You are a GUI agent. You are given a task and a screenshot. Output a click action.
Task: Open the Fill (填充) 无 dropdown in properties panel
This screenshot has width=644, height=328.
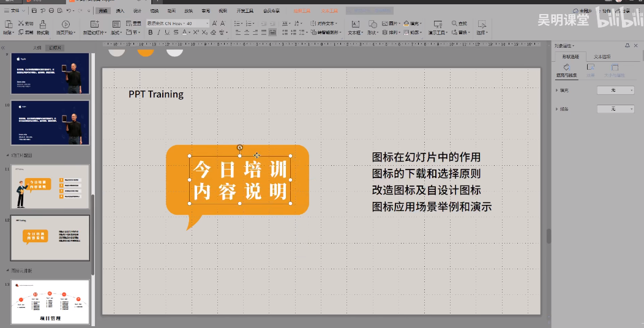(615, 91)
